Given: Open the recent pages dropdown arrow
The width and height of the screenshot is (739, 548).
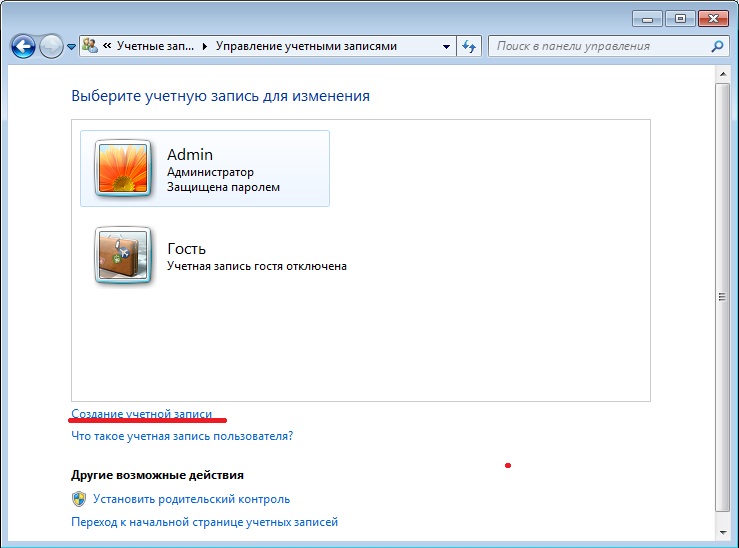Looking at the screenshot, I should (x=71, y=47).
